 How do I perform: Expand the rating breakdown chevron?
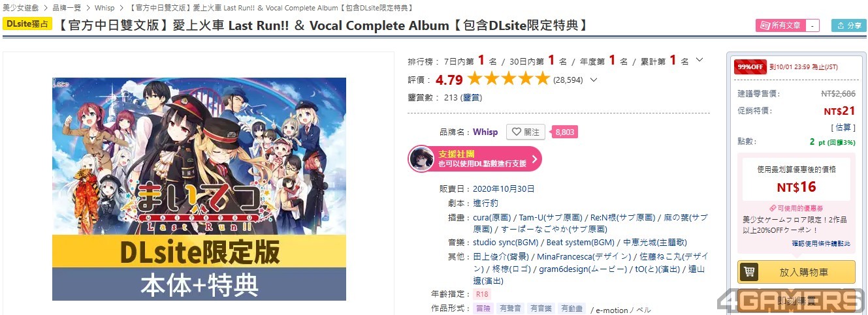pyautogui.click(x=593, y=80)
